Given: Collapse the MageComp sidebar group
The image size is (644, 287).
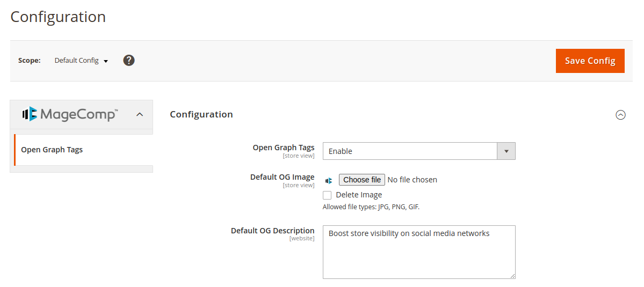Looking at the screenshot, I should coord(140,114).
